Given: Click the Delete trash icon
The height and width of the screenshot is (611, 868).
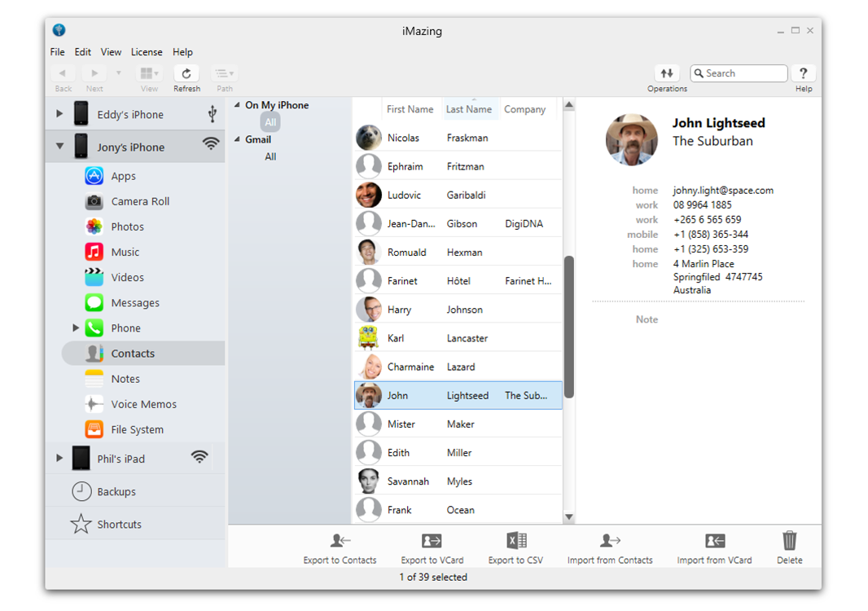Looking at the screenshot, I should coord(789,541).
